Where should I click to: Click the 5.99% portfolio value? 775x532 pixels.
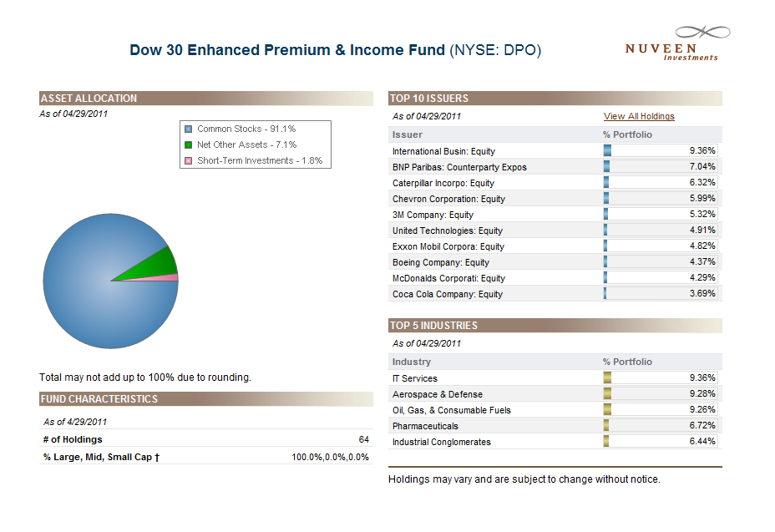coord(702,198)
